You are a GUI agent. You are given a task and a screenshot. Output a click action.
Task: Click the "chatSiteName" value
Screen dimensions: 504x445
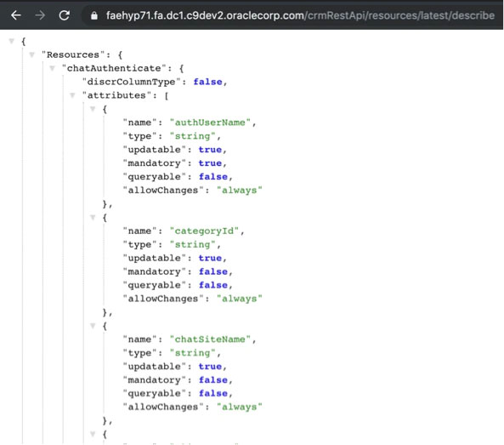tap(210, 339)
